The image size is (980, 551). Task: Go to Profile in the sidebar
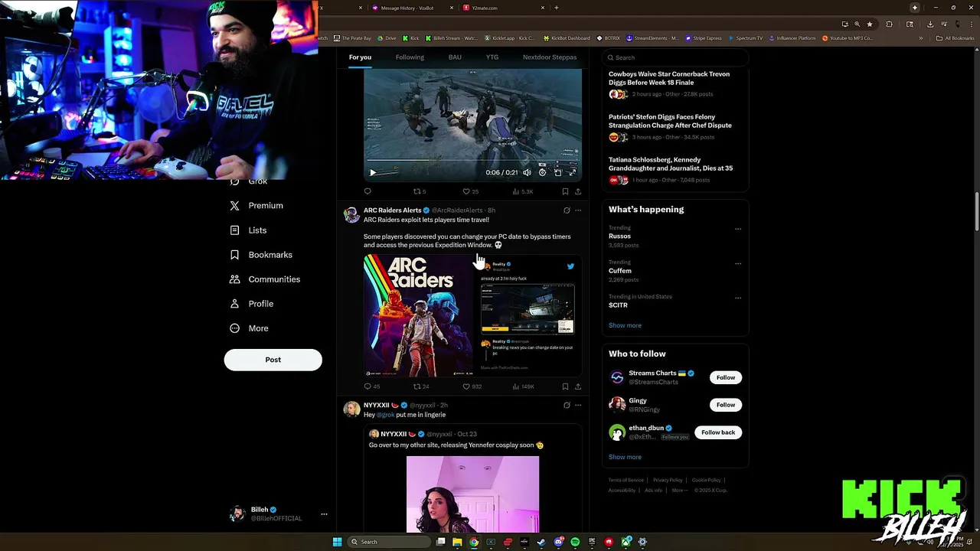click(x=252, y=304)
